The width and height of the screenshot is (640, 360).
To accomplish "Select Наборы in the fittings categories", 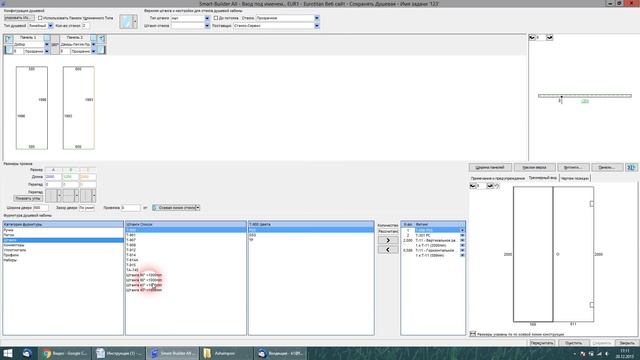I will tap(63, 260).
